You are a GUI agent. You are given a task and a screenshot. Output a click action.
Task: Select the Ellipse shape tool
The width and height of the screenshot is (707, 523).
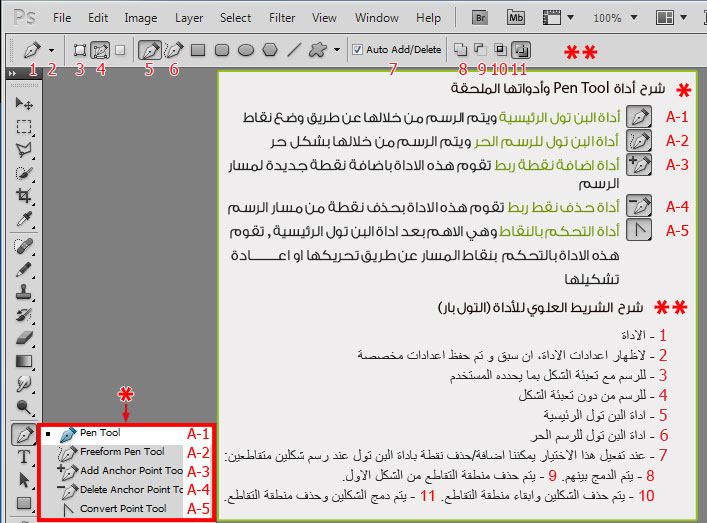[x=246, y=50]
